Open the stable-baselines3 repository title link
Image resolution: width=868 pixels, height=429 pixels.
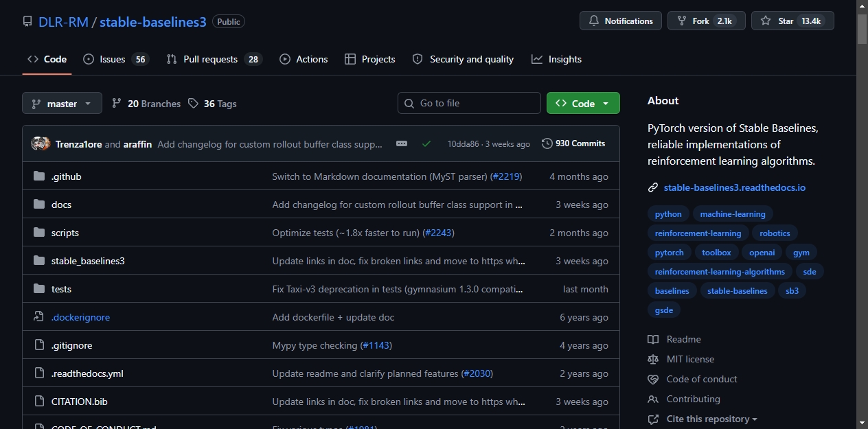click(x=153, y=22)
